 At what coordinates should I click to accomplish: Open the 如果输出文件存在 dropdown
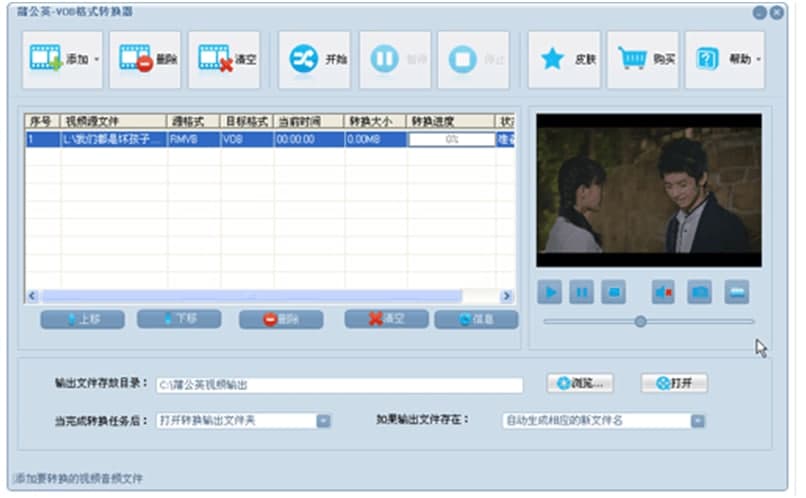[x=698, y=421]
